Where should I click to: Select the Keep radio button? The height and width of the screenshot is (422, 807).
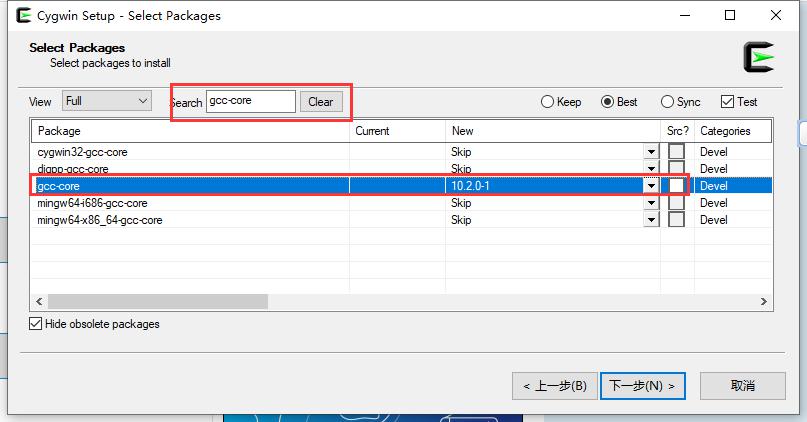[x=547, y=102]
